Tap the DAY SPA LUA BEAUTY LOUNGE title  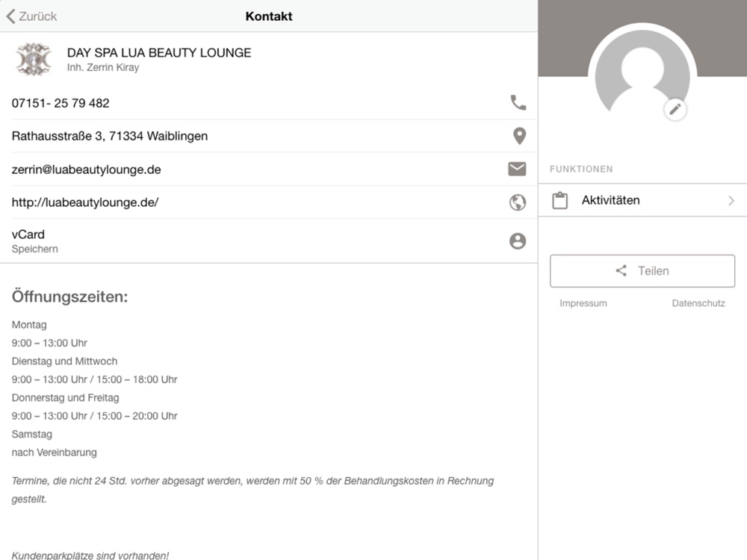[x=159, y=52]
